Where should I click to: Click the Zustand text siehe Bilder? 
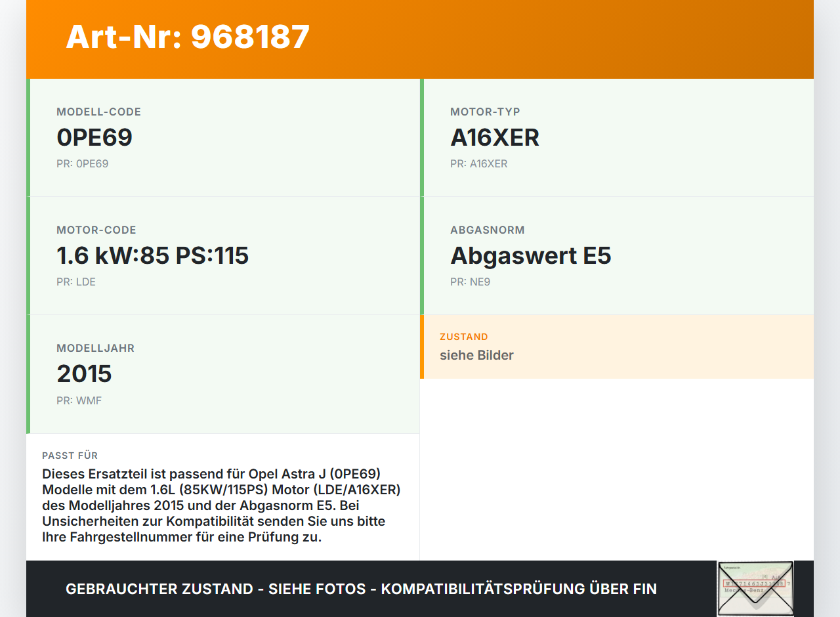[x=476, y=355]
